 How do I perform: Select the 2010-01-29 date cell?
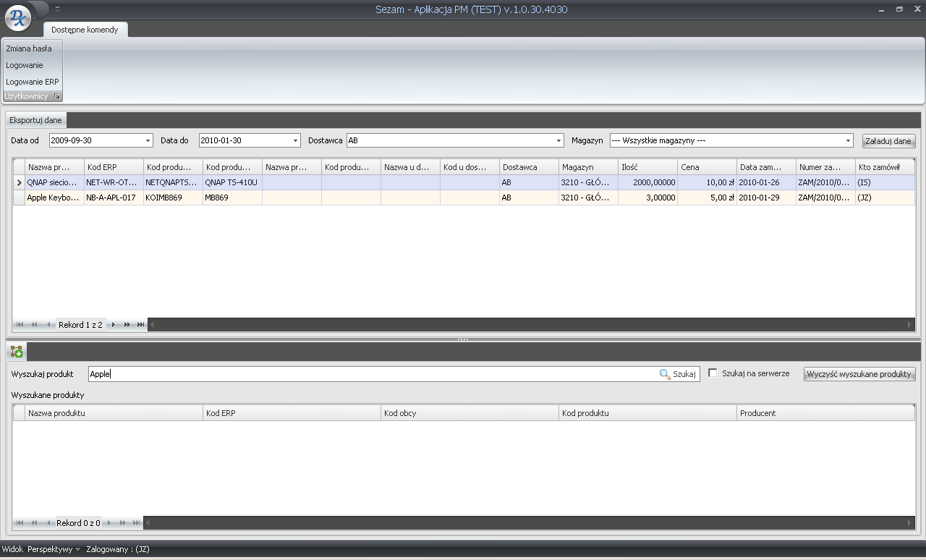pos(766,198)
